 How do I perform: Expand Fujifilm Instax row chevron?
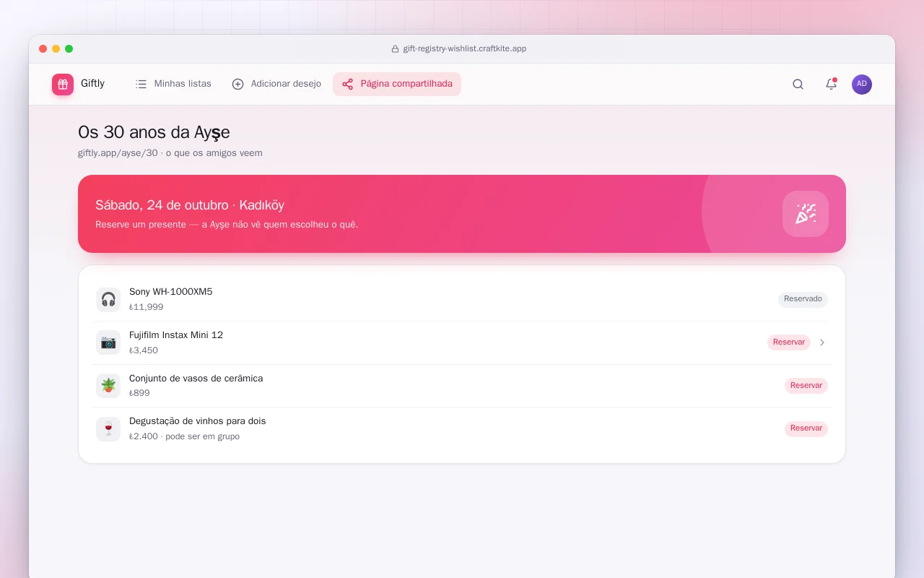[x=822, y=342]
